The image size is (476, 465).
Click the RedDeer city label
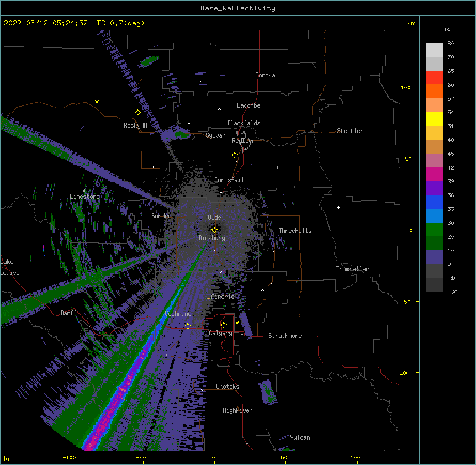click(243, 141)
